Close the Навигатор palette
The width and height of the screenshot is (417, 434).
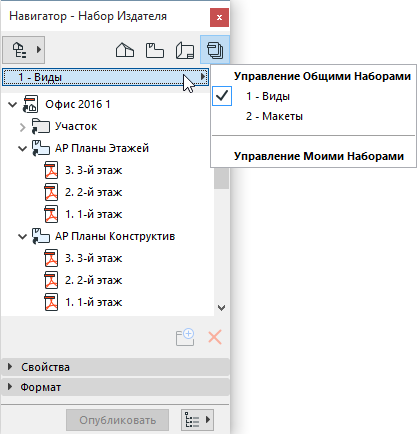(219, 18)
